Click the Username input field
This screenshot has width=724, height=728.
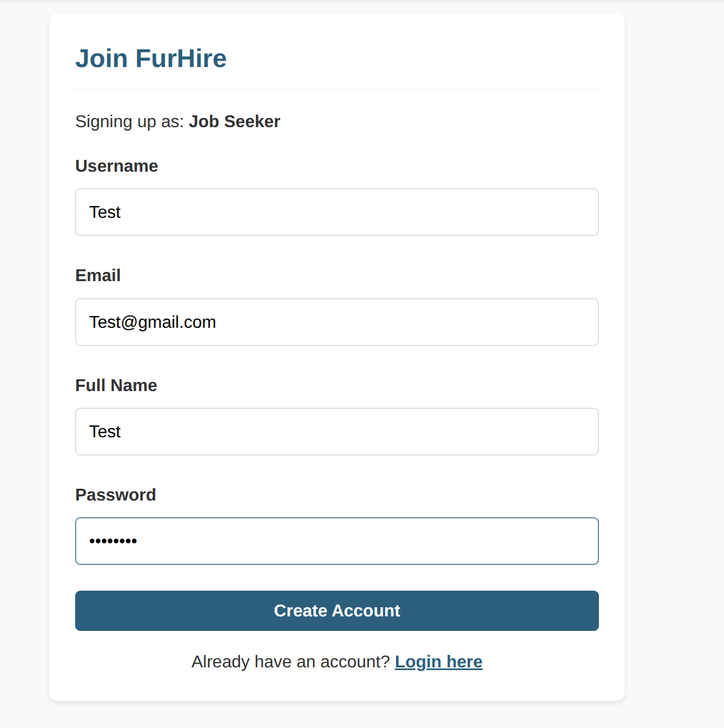(337, 212)
